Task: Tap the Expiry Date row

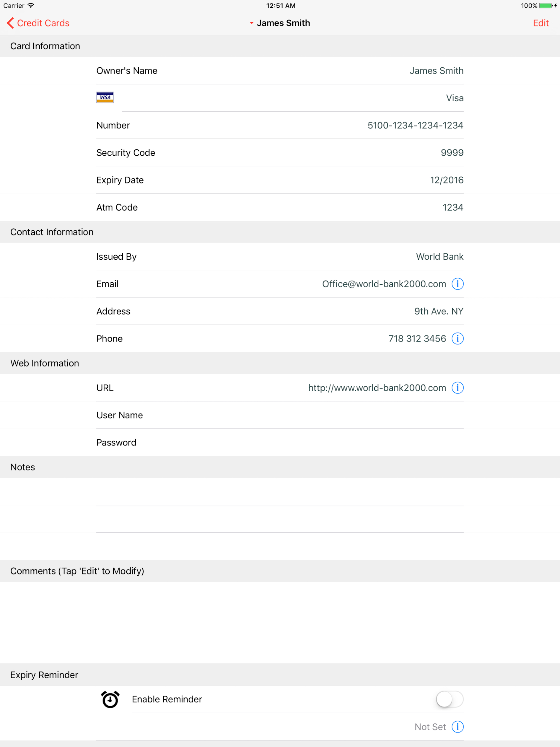Action: point(280,180)
